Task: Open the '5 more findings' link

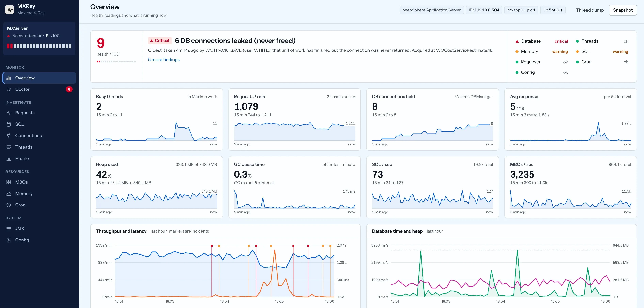Action: point(164,60)
